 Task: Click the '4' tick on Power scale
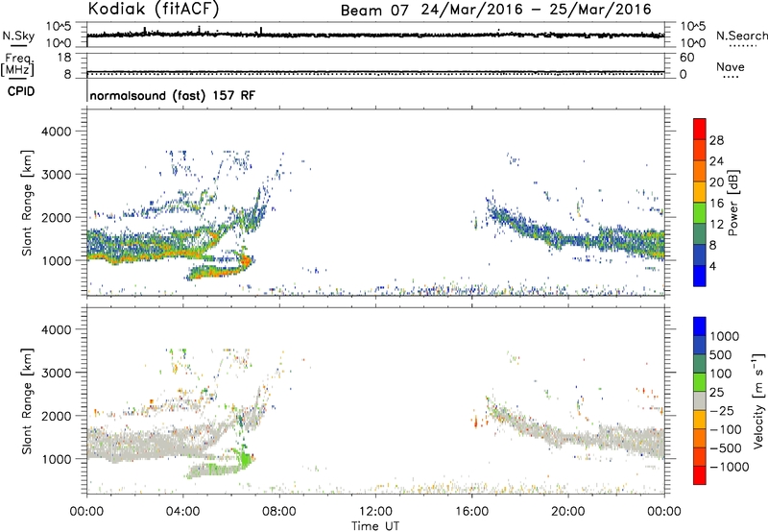click(712, 266)
